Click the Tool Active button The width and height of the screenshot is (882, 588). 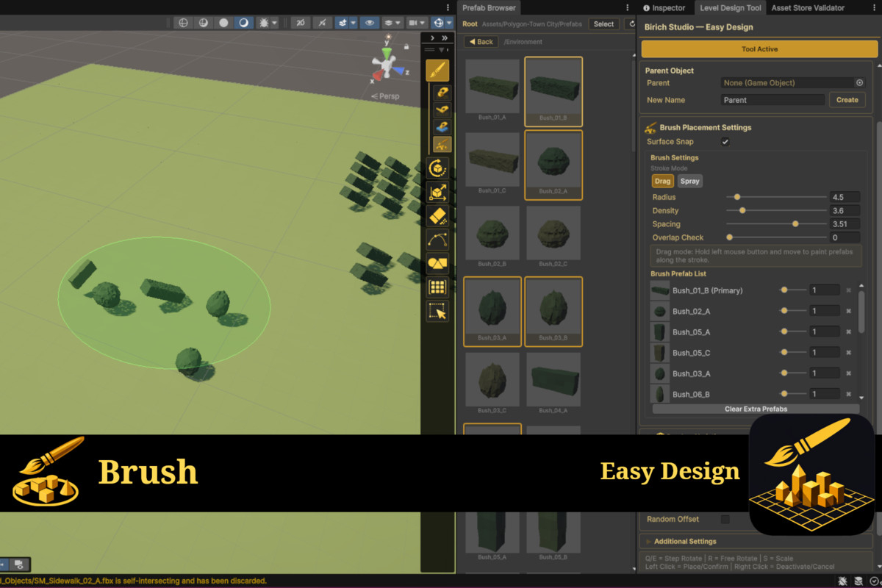click(x=759, y=49)
